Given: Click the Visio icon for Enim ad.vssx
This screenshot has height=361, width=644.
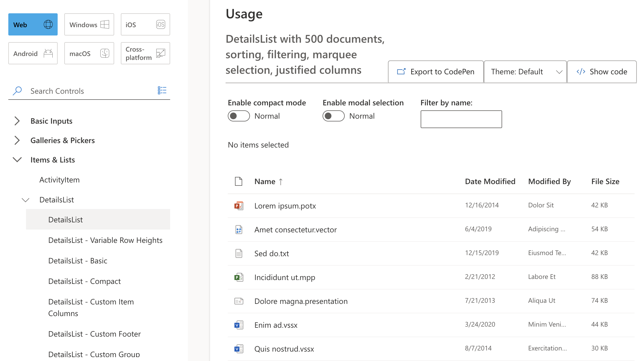Looking at the screenshot, I should click(x=239, y=325).
